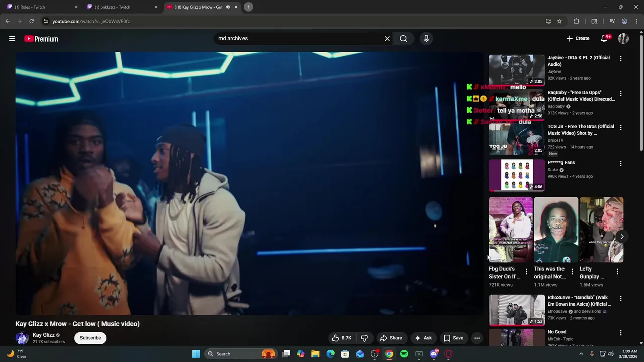644x362 pixels.
Task: Open Chrome profile icon
Action: coord(624,21)
